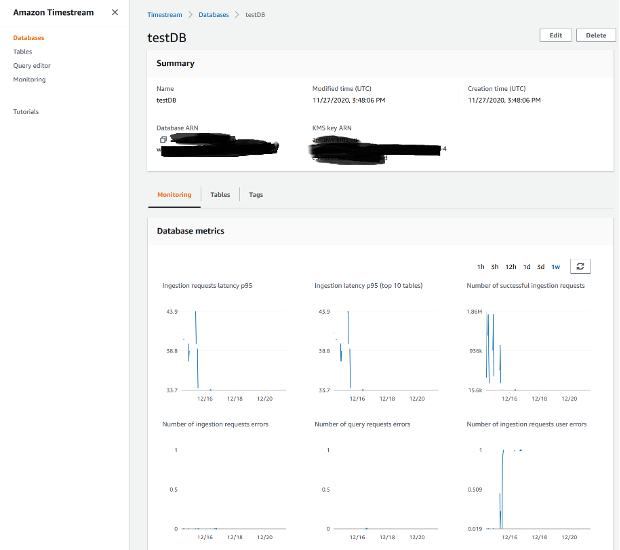Select the 1h time range
The image size is (620, 550).
coord(481,267)
